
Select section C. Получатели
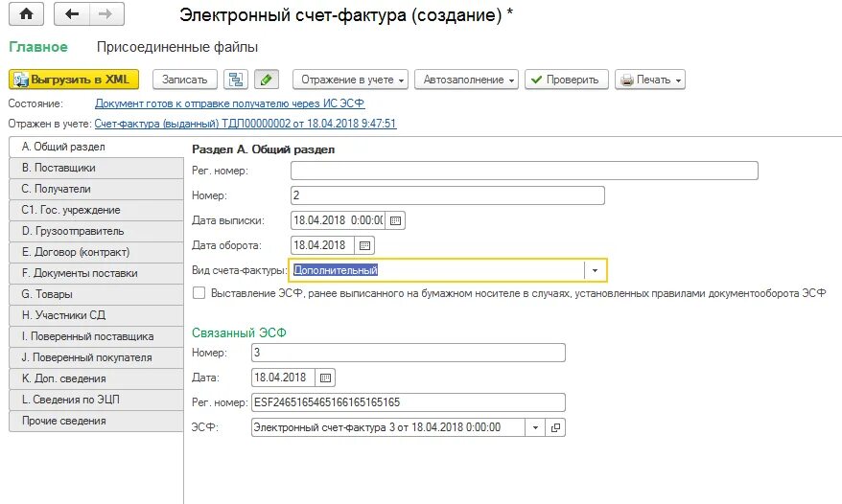pos(97,189)
